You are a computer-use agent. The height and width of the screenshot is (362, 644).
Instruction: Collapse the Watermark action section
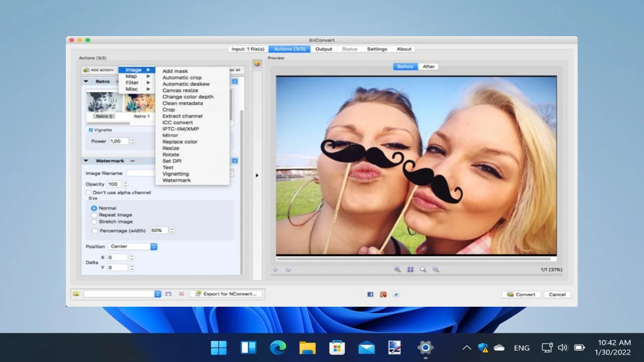point(86,161)
